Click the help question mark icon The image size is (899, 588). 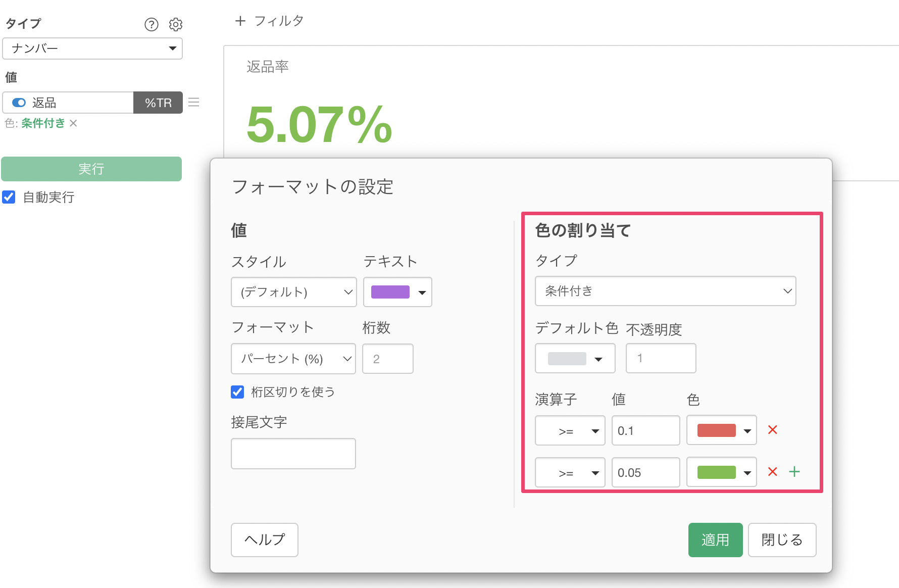tap(151, 24)
